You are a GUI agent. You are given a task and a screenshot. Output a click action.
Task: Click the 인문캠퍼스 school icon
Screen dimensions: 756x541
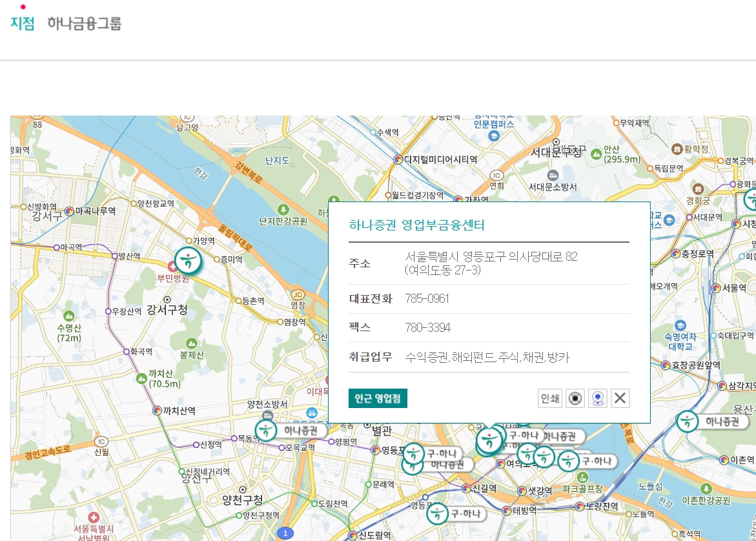click(x=493, y=136)
